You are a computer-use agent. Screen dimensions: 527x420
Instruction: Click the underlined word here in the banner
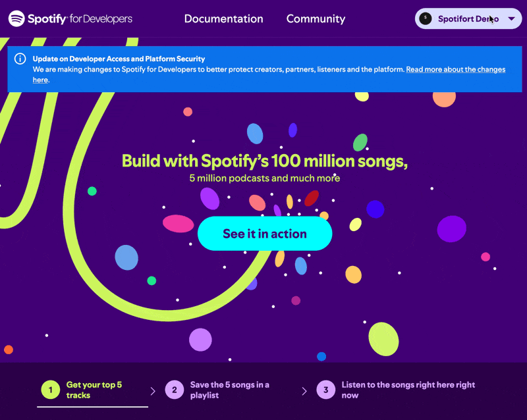coord(40,80)
